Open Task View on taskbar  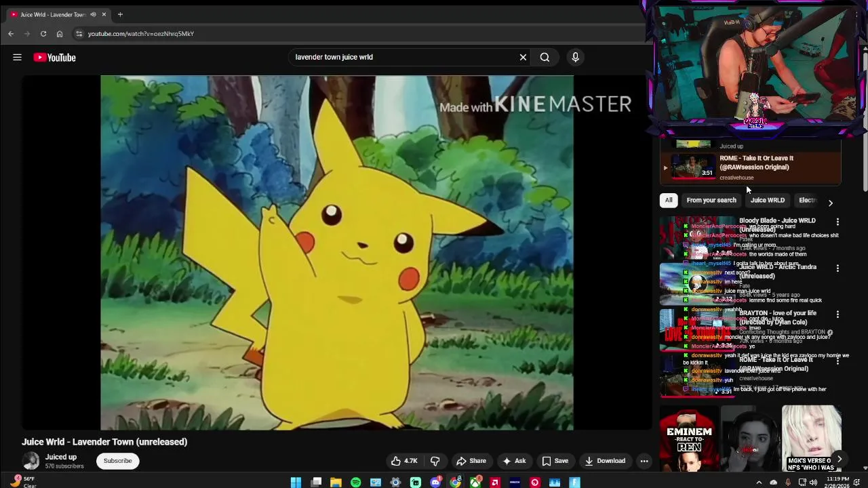316,483
